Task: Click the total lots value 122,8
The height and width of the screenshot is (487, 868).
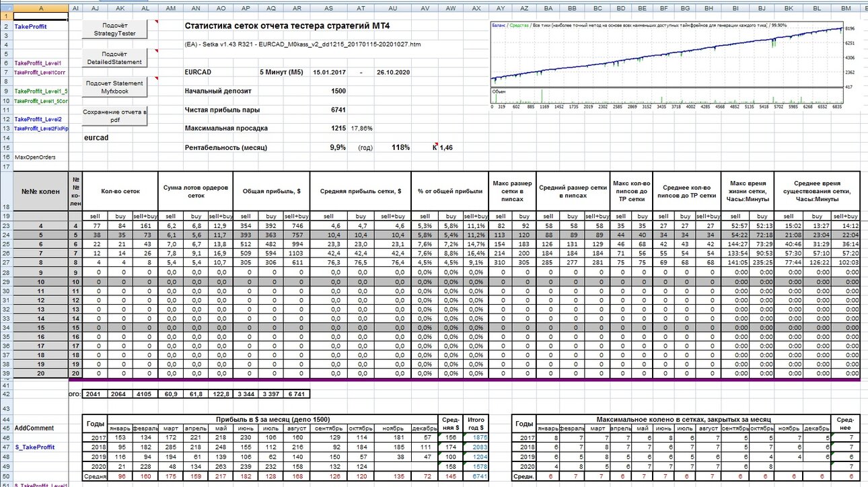Action: tap(221, 394)
